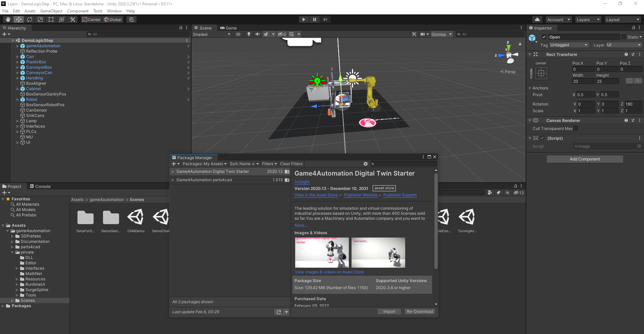Click Add Component button
644x334 pixels.
point(585,159)
